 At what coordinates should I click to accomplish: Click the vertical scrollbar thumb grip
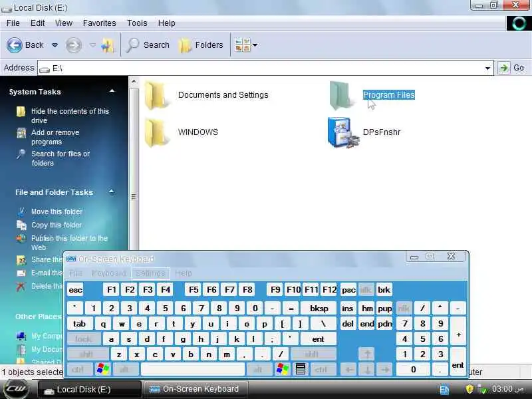(134, 197)
